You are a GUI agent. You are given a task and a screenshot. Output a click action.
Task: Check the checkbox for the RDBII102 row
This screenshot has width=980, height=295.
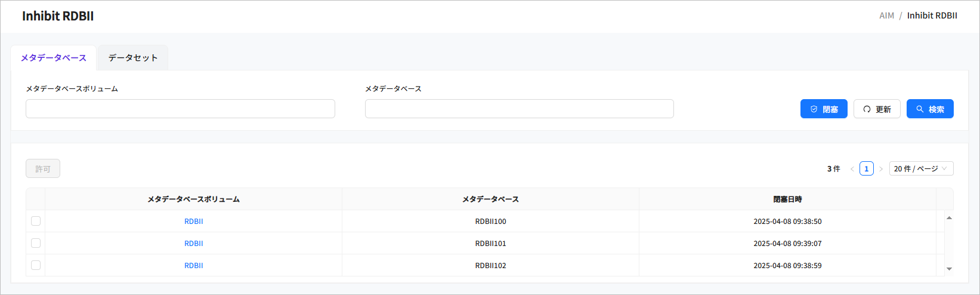tap(36, 265)
